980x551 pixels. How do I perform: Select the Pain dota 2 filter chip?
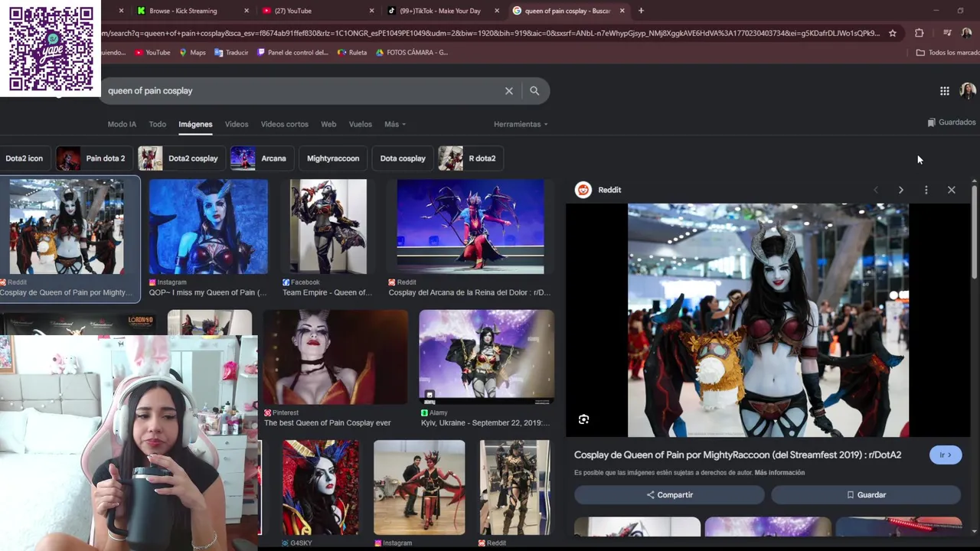point(93,158)
